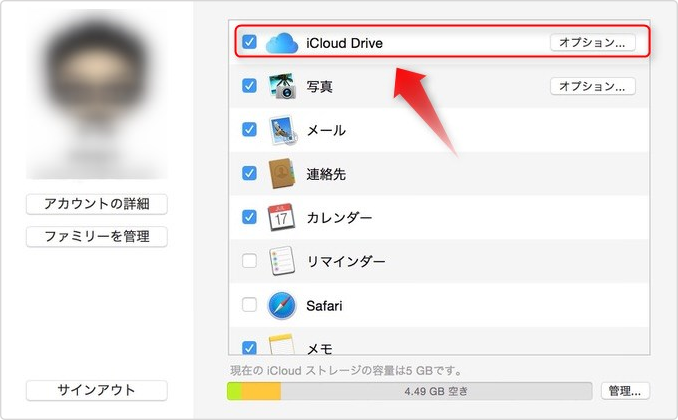
Task: Click the 現在の iCloud ストレージ capacity text
Action: tap(346, 371)
